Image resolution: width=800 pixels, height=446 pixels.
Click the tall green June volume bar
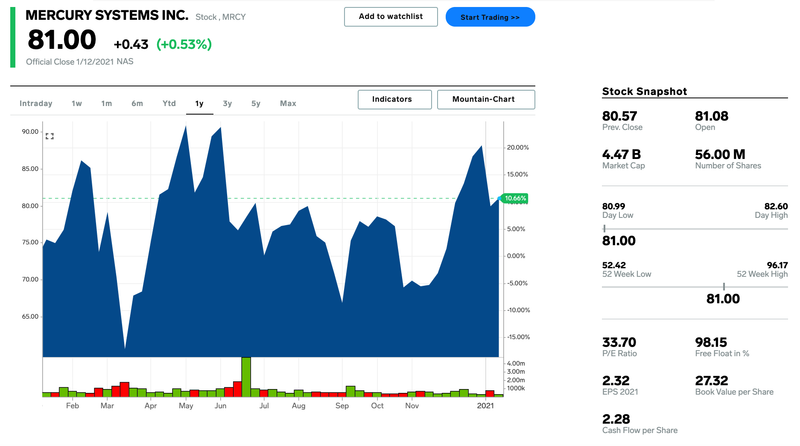coord(246,377)
